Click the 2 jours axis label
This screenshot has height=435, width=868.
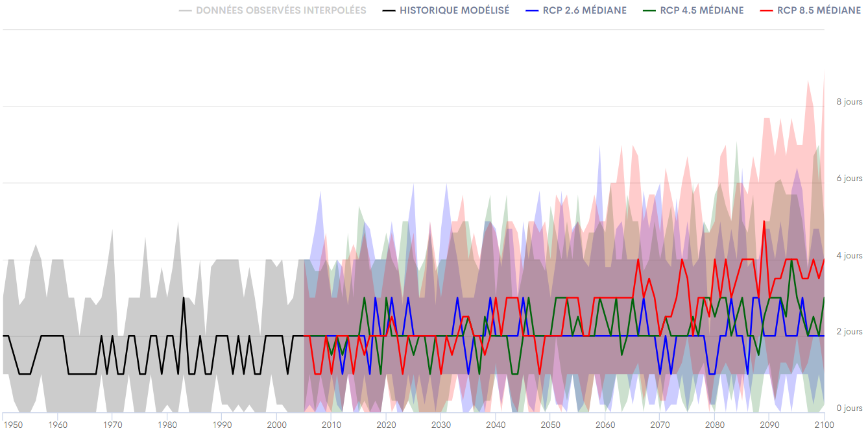click(x=849, y=332)
